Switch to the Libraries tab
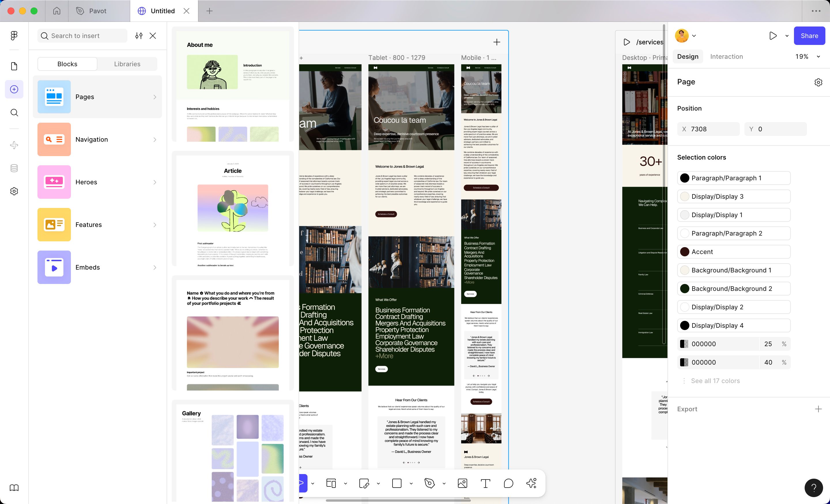 coord(127,64)
